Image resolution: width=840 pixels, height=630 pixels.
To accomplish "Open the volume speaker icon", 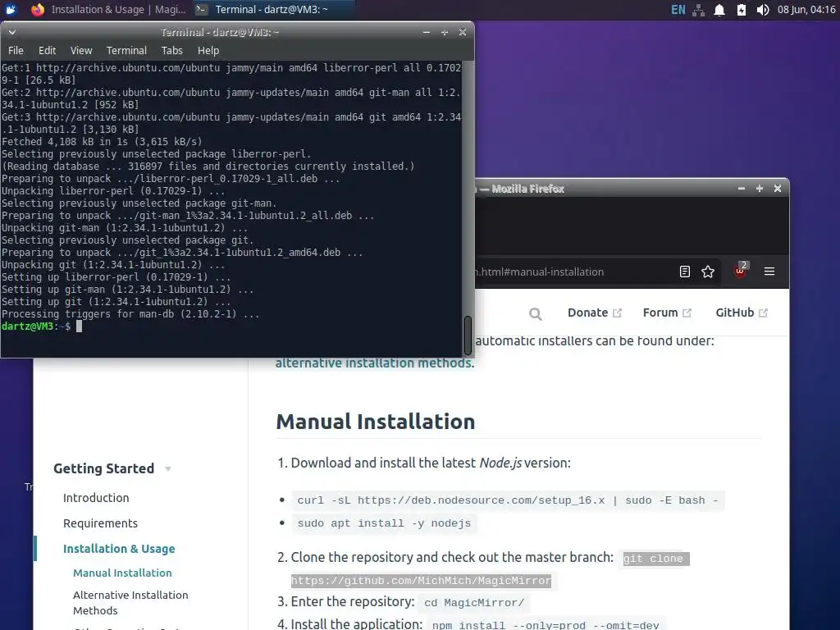I will click(x=763, y=10).
